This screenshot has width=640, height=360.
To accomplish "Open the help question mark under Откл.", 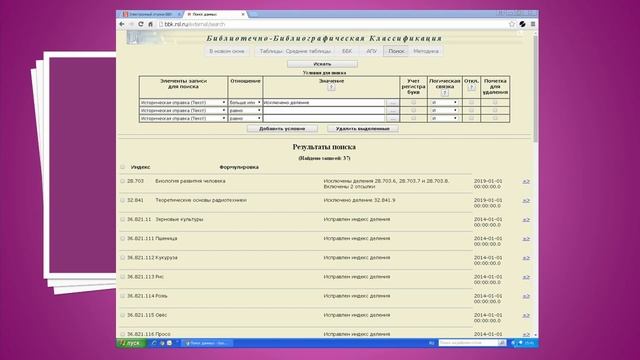I will [x=471, y=87].
